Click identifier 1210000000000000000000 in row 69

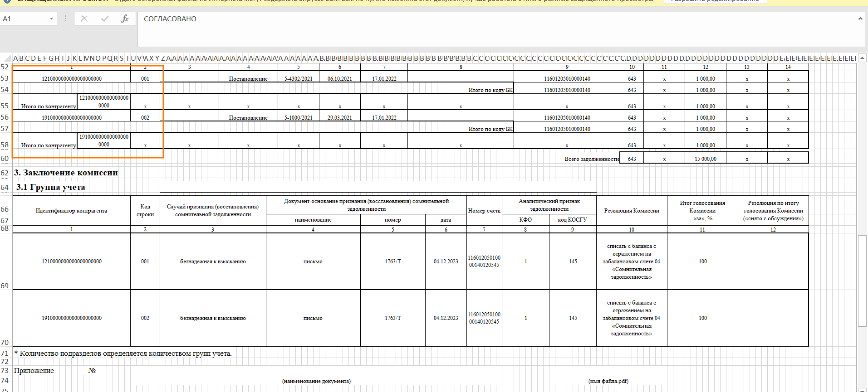pyautogui.click(x=72, y=261)
